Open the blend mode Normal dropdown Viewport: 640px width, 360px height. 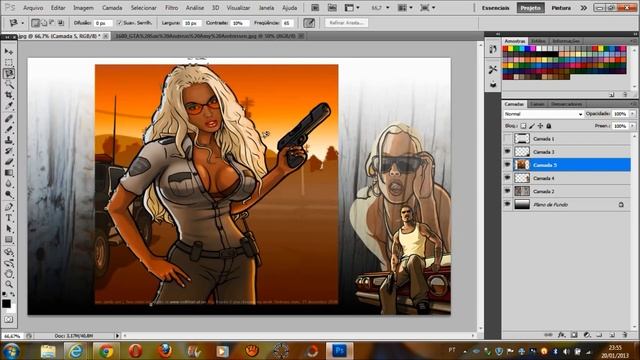pos(543,114)
